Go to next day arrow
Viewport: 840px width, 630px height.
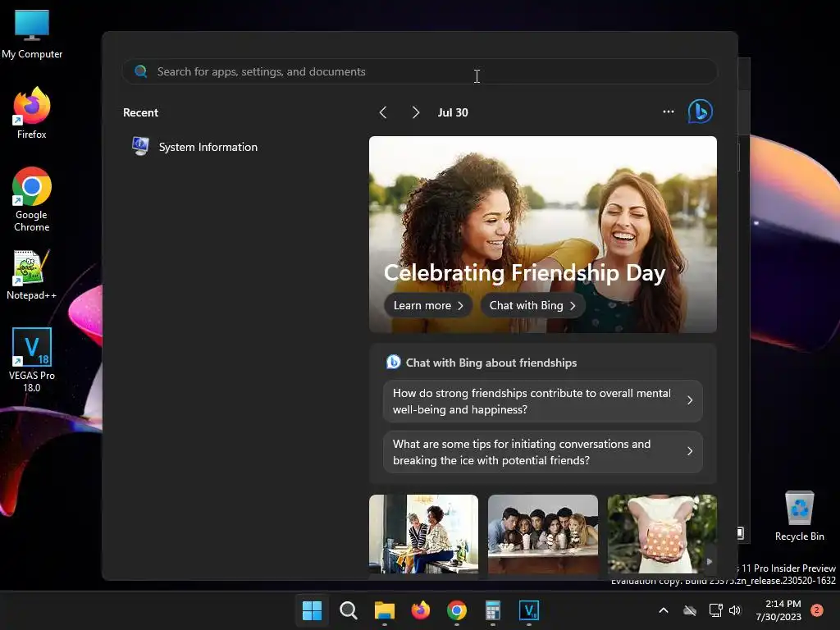point(416,112)
